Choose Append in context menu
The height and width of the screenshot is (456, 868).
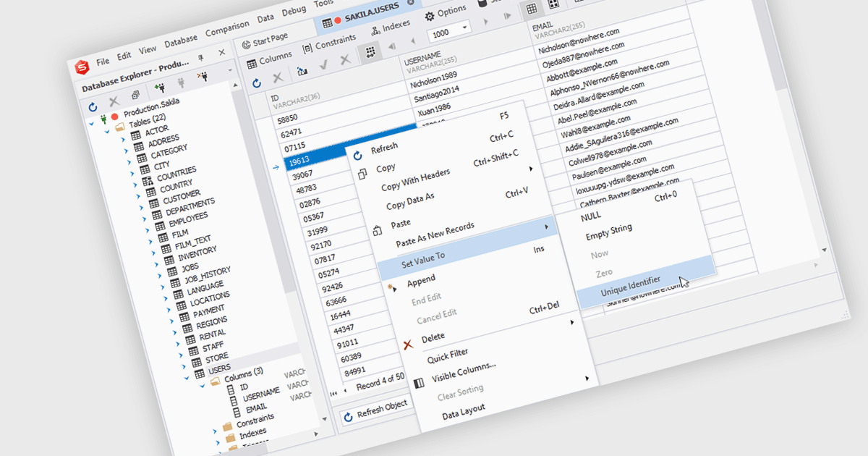click(x=421, y=280)
